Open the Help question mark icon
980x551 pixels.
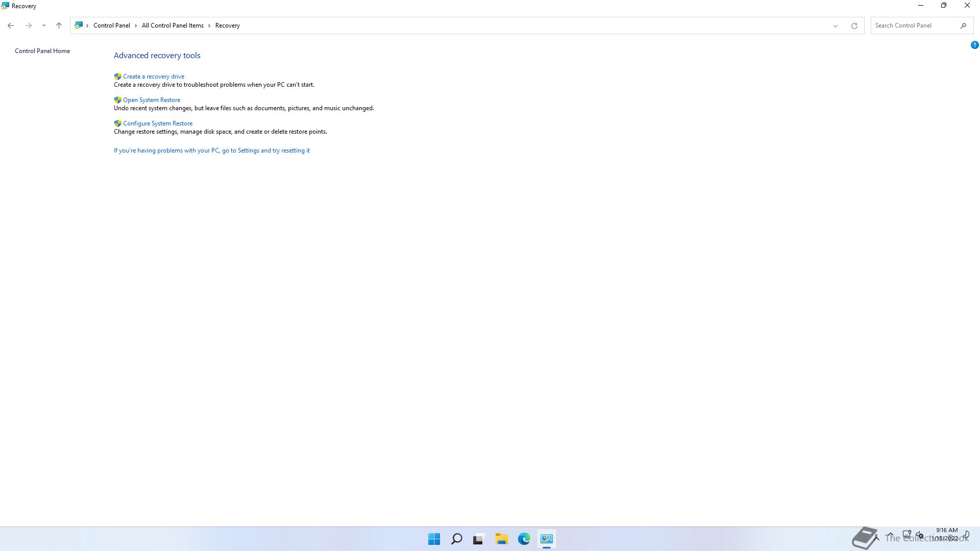(x=974, y=45)
